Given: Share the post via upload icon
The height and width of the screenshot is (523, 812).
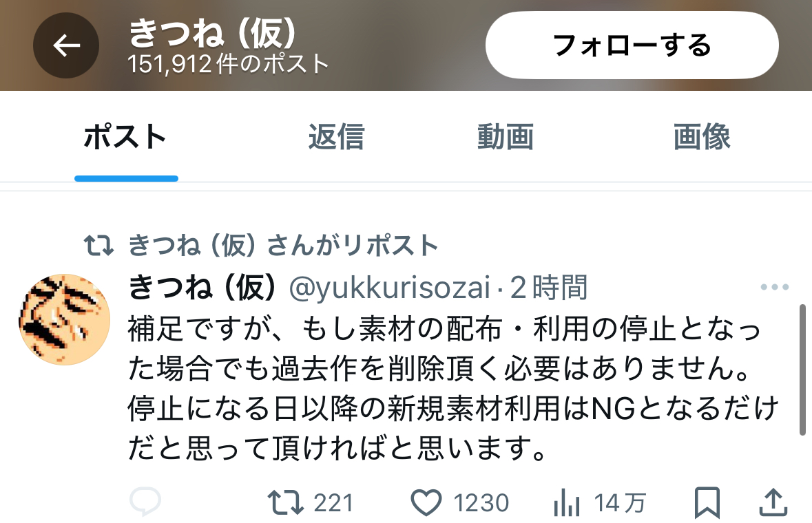Looking at the screenshot, I should tap(773, 502).
